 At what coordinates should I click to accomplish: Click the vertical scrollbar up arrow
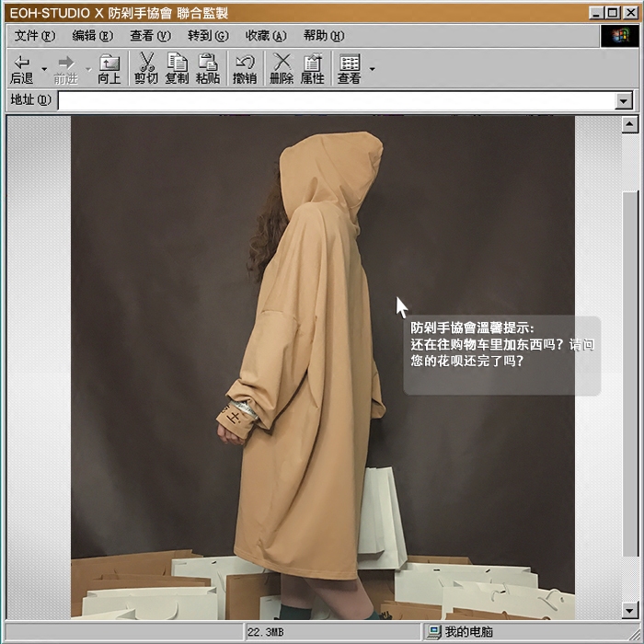point(630,124)
